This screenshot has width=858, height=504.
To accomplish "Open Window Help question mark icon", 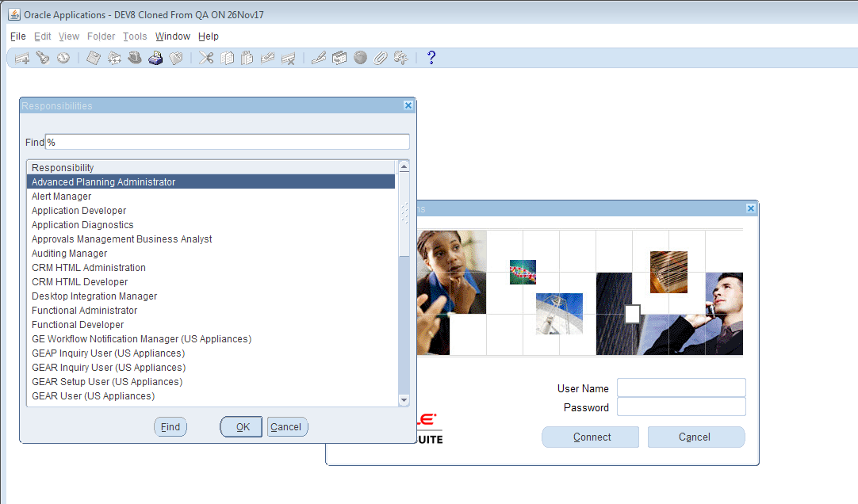I will point(431,58).
